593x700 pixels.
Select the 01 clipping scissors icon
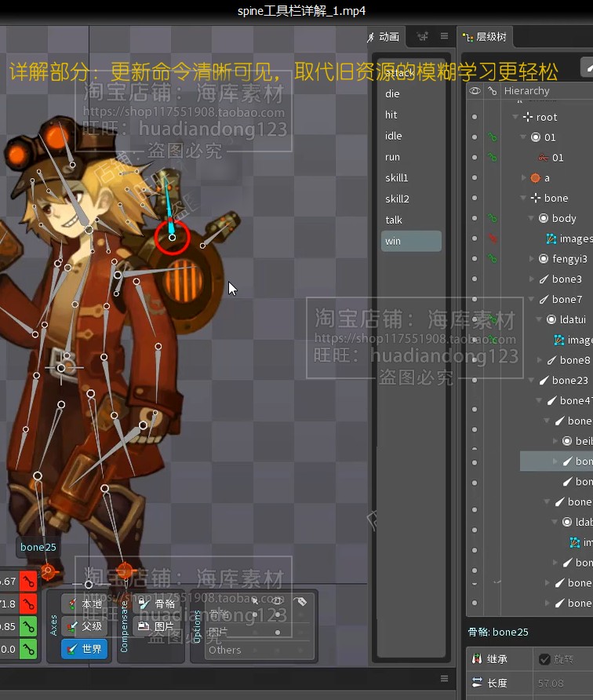tap(543, 158)
